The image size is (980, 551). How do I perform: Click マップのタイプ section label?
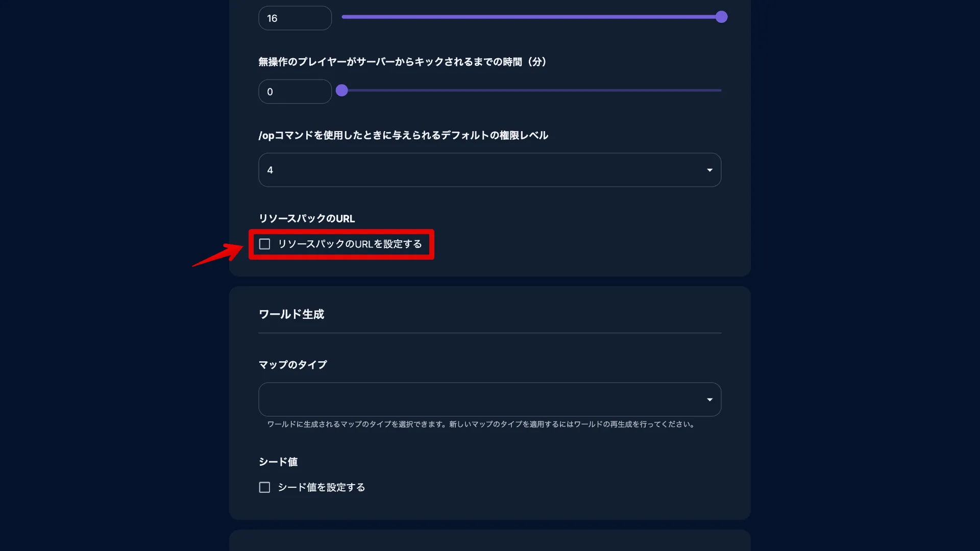coord(292,365)
